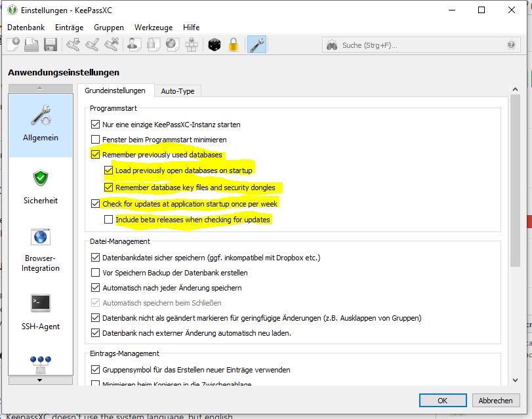Switch to the Grundeinstellungen tab
The width and height of the screenshot is (532, 419).
point(115,90)
